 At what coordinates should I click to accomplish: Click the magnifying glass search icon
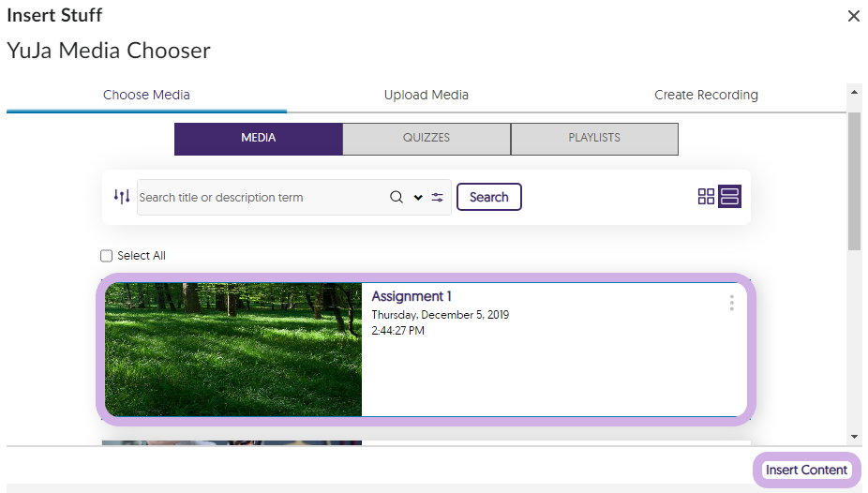[397, 197]
